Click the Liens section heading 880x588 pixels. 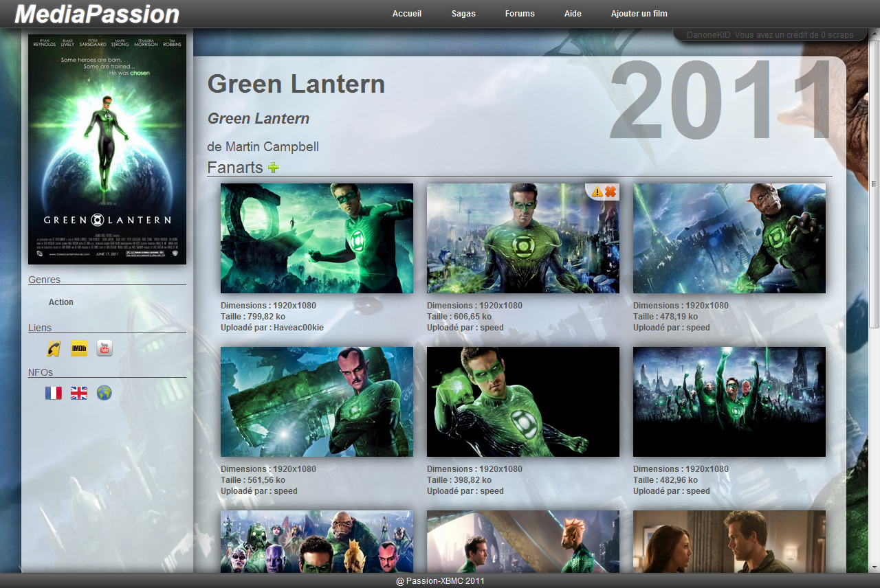(x=40, y=328)
